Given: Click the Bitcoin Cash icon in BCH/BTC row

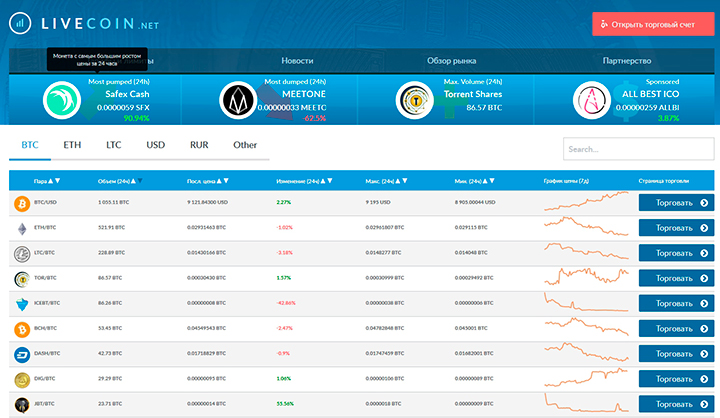Looking at the screenshot, I should point(22,329).
